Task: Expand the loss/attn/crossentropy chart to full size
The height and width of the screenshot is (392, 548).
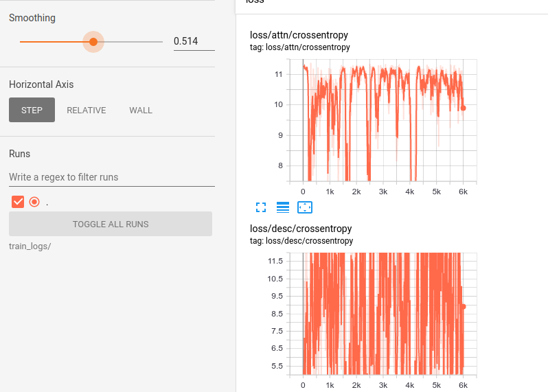Action: (x=261, y=207)
